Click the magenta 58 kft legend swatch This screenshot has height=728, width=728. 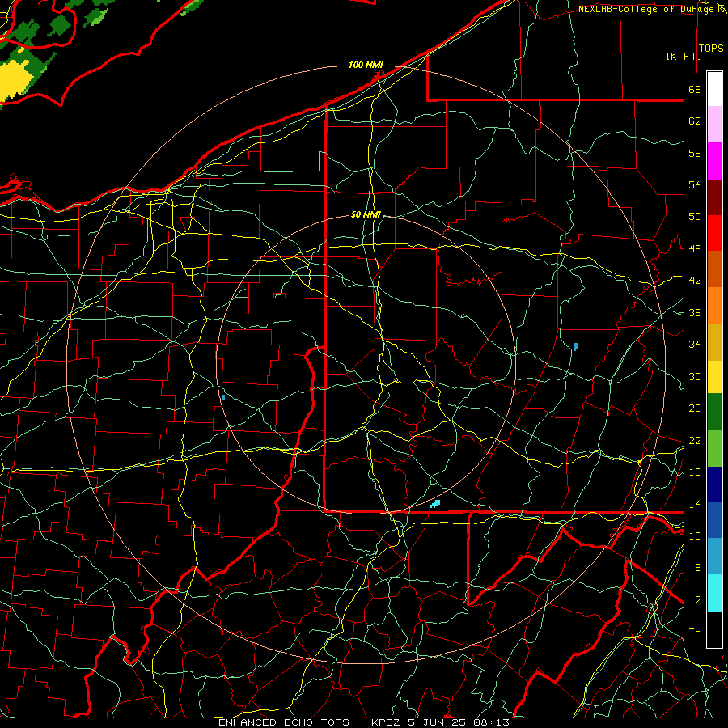point(714,160)
